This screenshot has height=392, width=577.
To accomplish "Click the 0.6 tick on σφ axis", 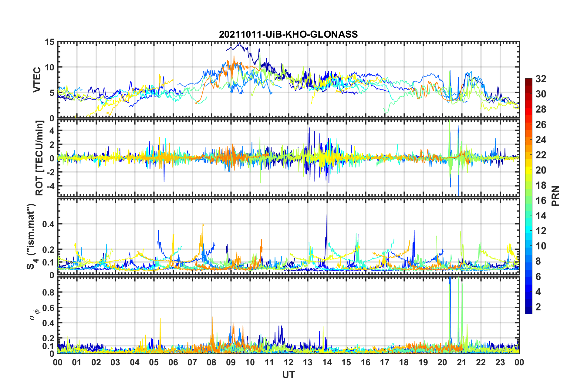I will pos(48,308).
